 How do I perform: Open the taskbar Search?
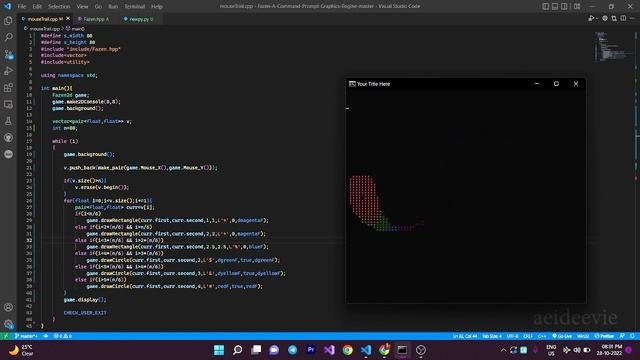238,350
